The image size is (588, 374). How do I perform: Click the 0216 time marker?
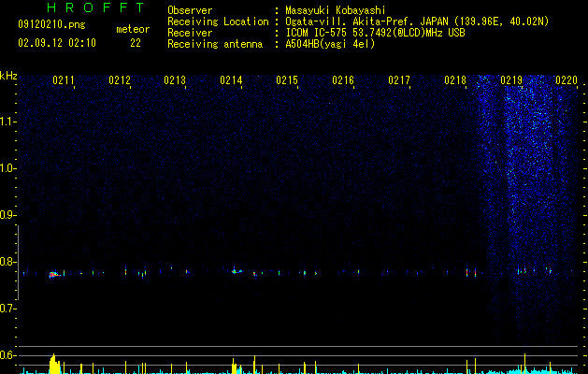pos(343,80)
